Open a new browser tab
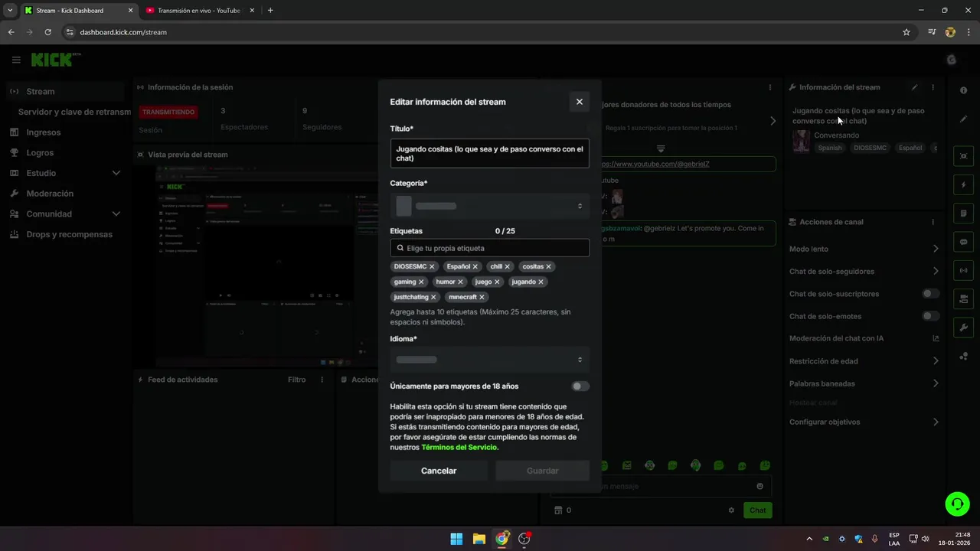Image resolution: width=980 pixels, height=551 pixels. (270, 11)
